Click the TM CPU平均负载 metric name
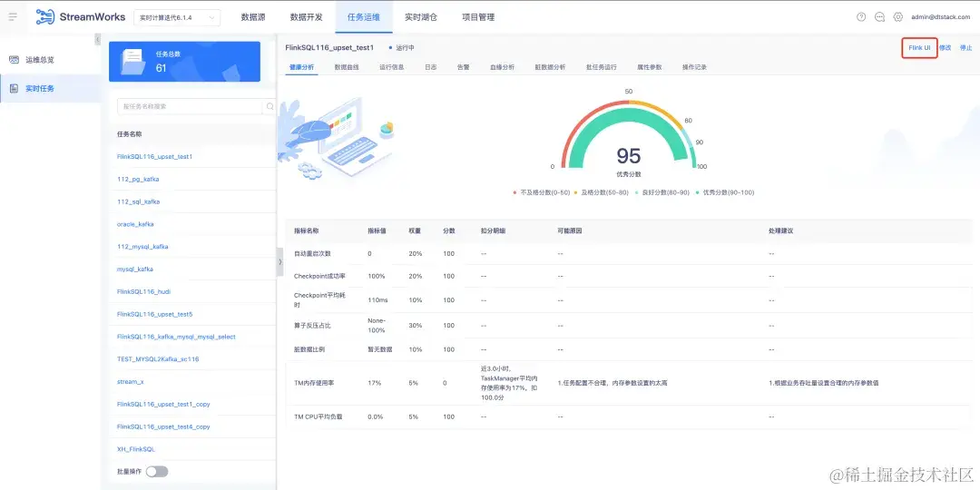Viewport: 980px width, 490px height. (318, 416)
